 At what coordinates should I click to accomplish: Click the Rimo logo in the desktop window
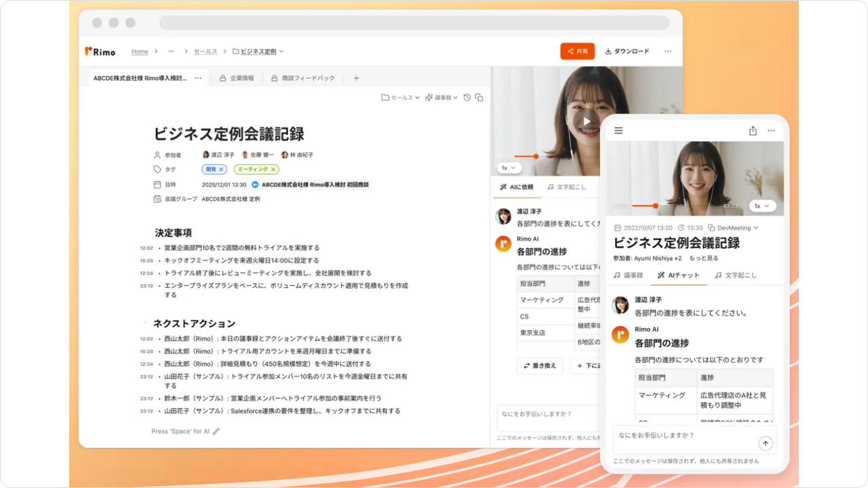[100, 52]
